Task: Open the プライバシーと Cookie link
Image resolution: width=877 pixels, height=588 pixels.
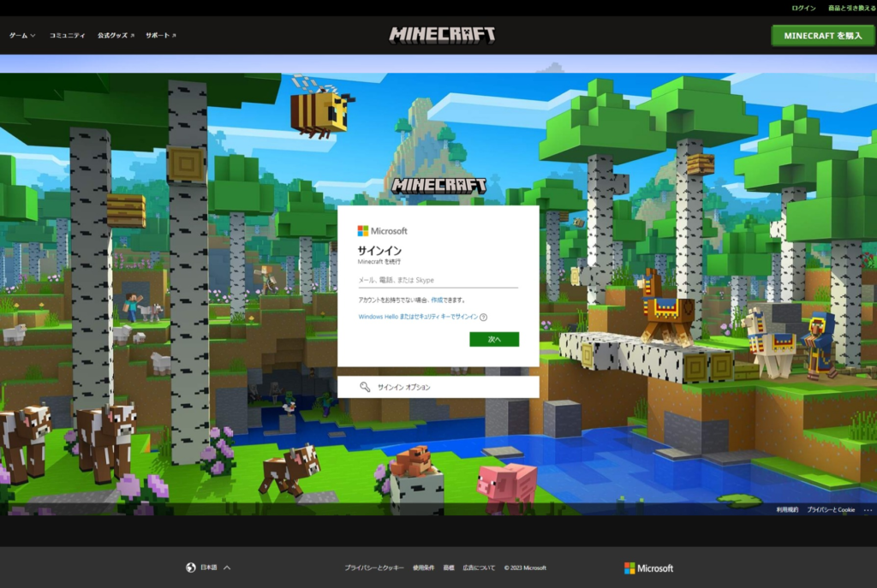Action: click(x=831, y=510)
